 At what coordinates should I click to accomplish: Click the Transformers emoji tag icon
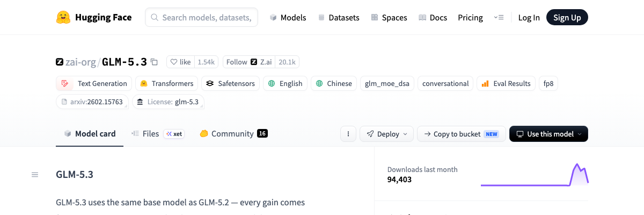click(x=144, y=83)
